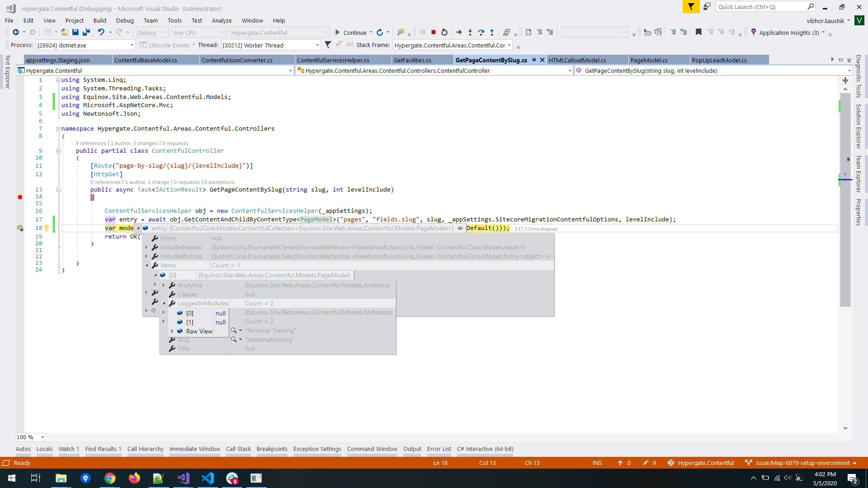
Task: Open Application Insights via the lightbulb icon
Action: 753,32
